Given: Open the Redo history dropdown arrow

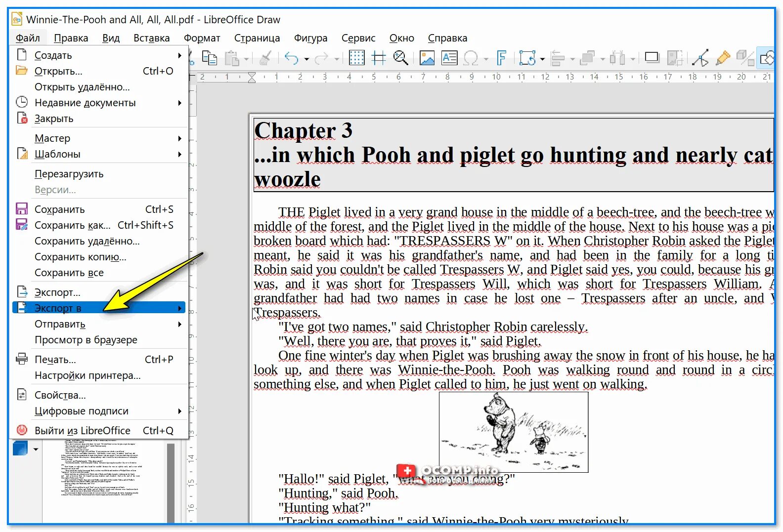Looking at the screenshot, I should 337,59.
